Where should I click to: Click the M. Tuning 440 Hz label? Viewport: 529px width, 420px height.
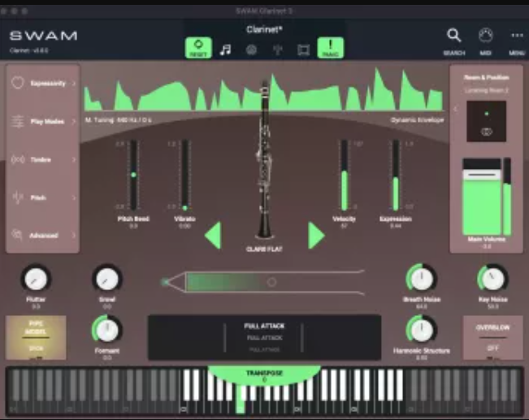118,120
